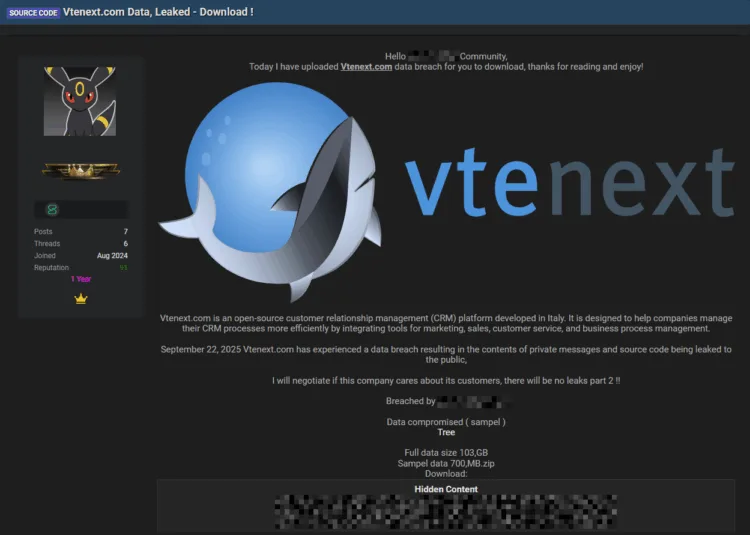Click the thread title 'Vtenext.com Data, Leaked'
This screenshot has width=750, height=535.
point(158,12)
